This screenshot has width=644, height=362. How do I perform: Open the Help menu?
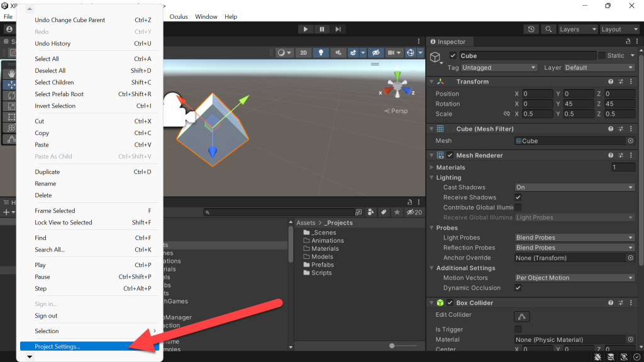click(231, 17)
